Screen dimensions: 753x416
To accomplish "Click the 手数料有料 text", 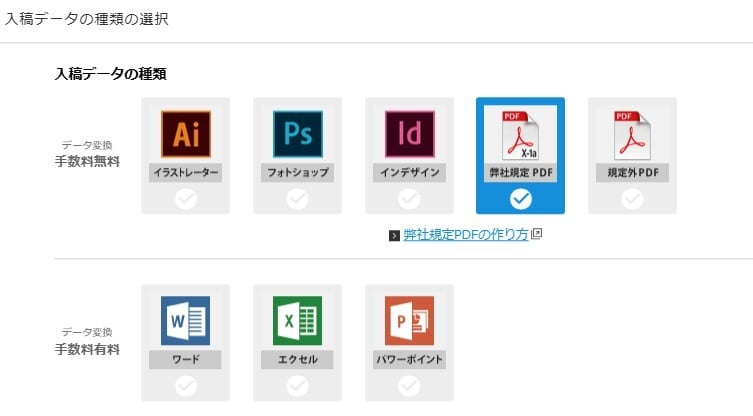I will click(x=87, y=349).
